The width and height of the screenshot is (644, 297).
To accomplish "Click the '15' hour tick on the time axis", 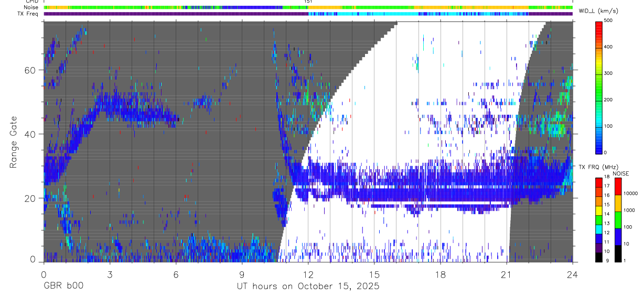I will (374, 274).
